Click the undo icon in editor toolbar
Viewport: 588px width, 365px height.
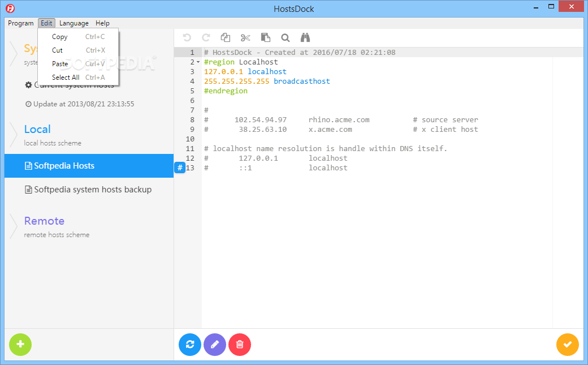point(187,37)
